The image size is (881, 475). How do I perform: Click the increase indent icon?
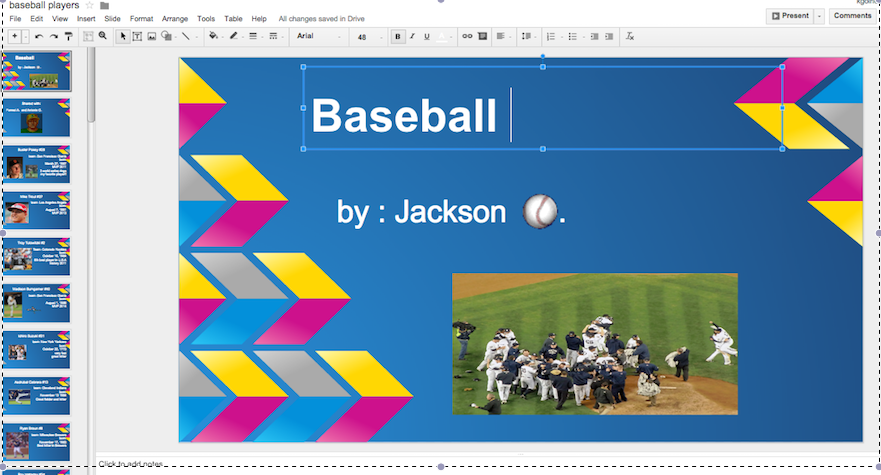click(x=609, y=37)
